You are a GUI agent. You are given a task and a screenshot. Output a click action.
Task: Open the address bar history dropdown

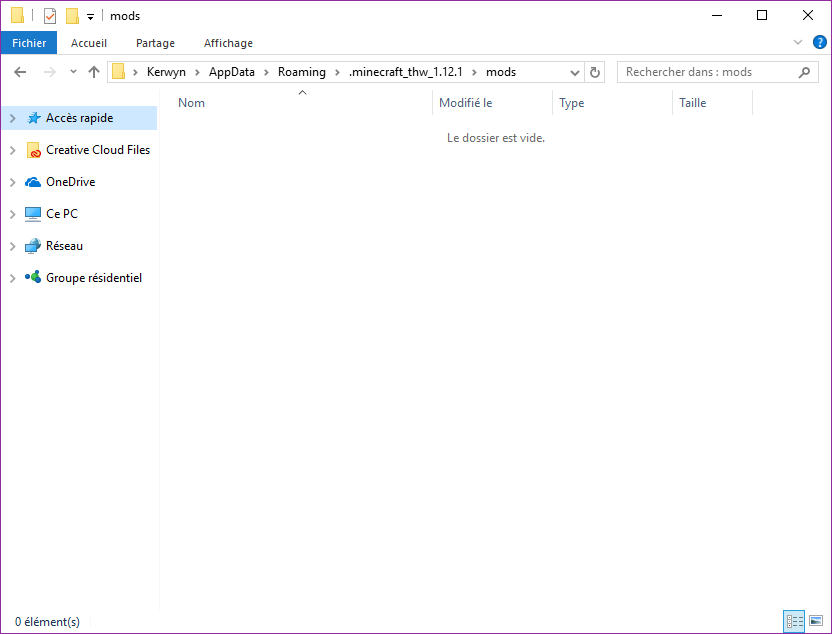[x=575, y=72]
